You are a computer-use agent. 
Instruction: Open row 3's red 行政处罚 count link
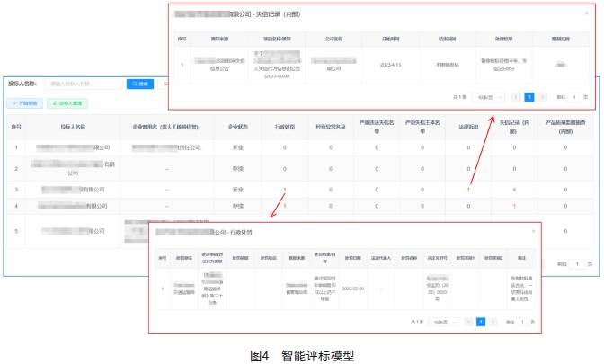pyautogui.click(x=285, y=190)
